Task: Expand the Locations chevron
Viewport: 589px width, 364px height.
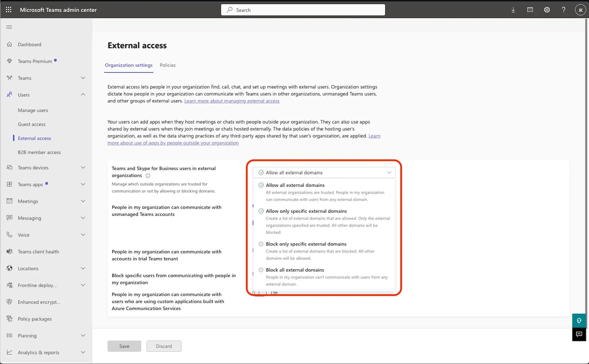Action: coord(83,268)
